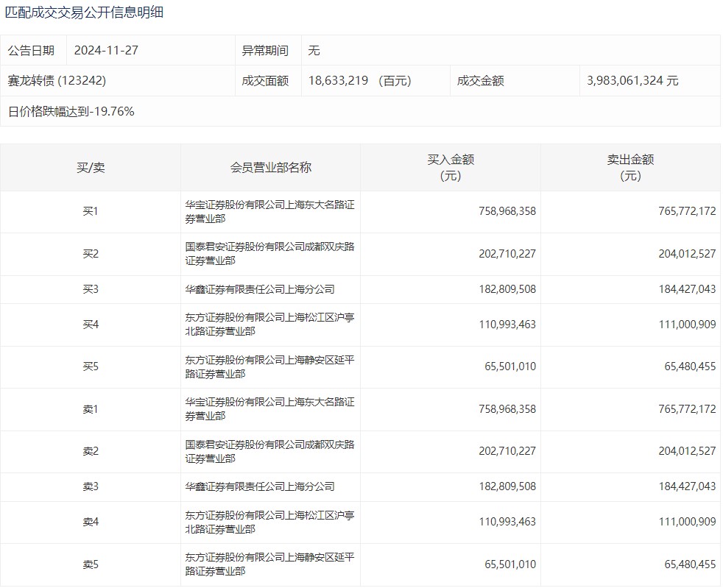This screenshot has height=588, width=723.
Task: Click the 赛龙转债 (123242) bond name
Action: click(62, 81)
